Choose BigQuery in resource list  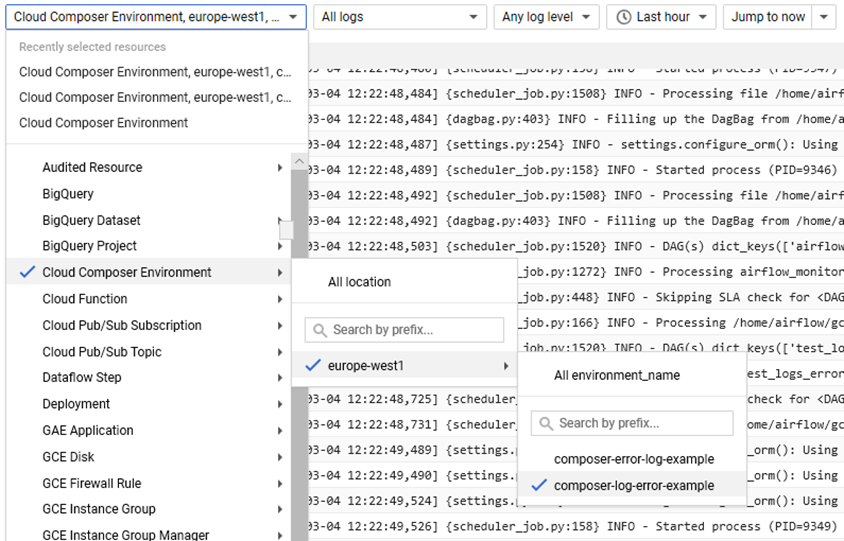click(68, 194)
